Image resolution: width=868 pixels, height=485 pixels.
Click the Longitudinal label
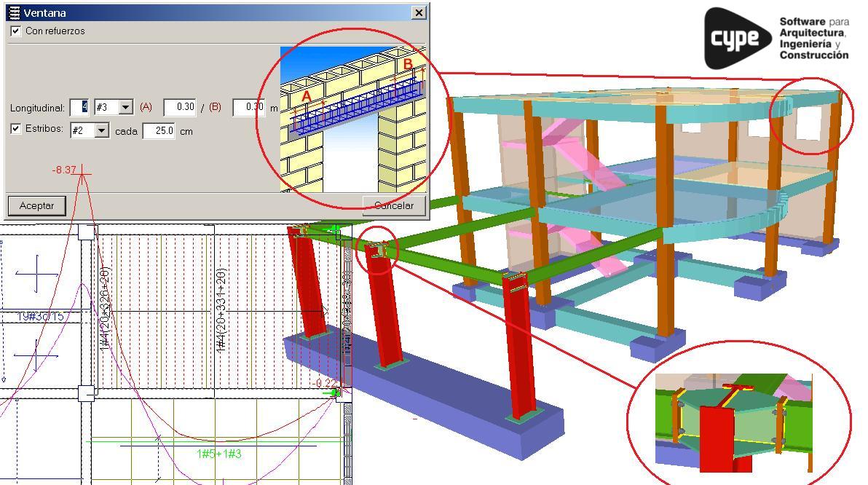37,108
